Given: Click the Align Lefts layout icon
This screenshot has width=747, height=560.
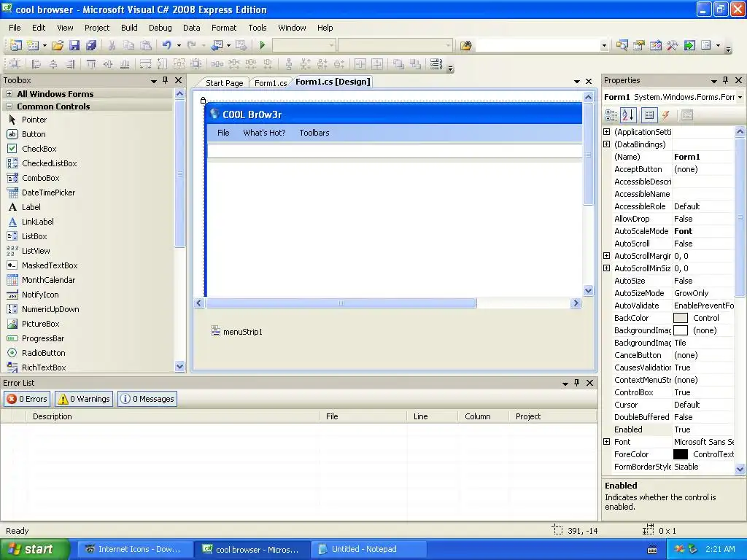Looking at the screenshot, I should click(36, 64).
